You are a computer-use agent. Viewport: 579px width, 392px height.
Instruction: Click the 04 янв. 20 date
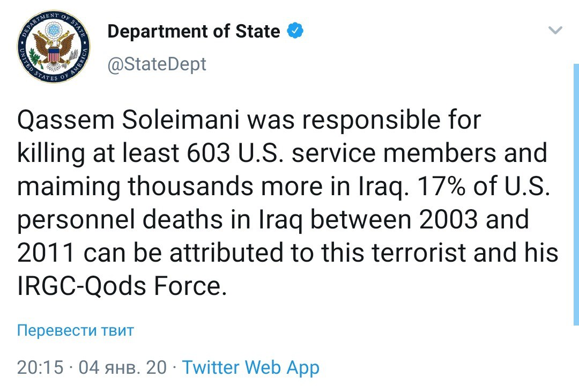tap(123, 368)
